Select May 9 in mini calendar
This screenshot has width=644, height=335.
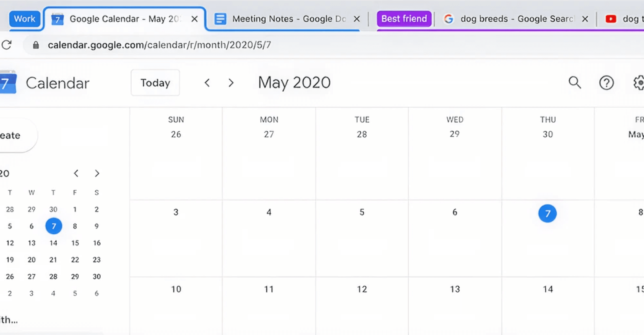[x=97, y=226]
